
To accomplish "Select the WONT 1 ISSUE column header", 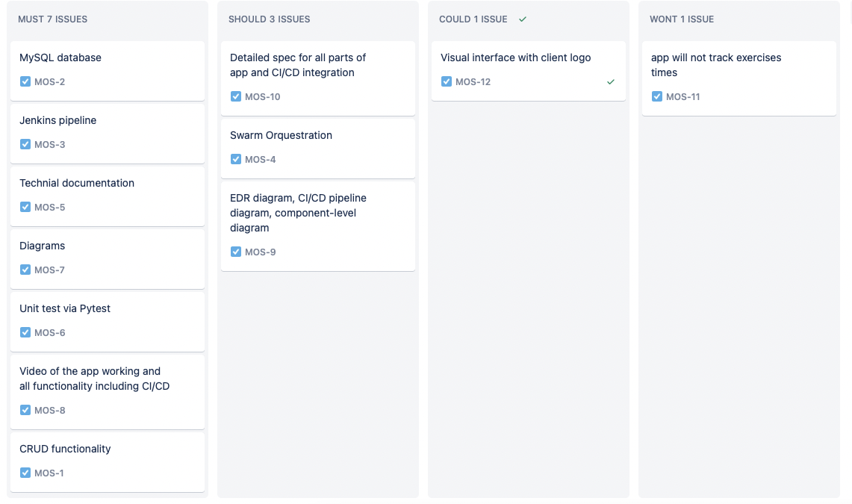I will pyautogui.click(x=682, y=19).
